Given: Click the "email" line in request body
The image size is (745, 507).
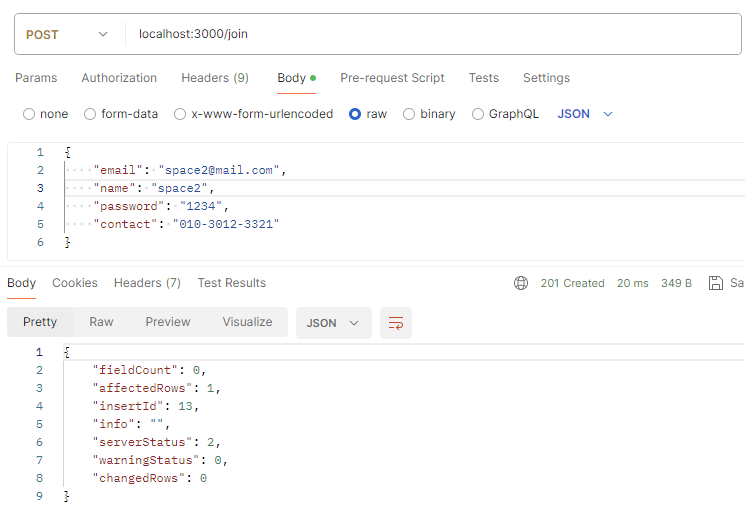Looking at the screenshot, I should pyautogui.click(x=190, y=170).
